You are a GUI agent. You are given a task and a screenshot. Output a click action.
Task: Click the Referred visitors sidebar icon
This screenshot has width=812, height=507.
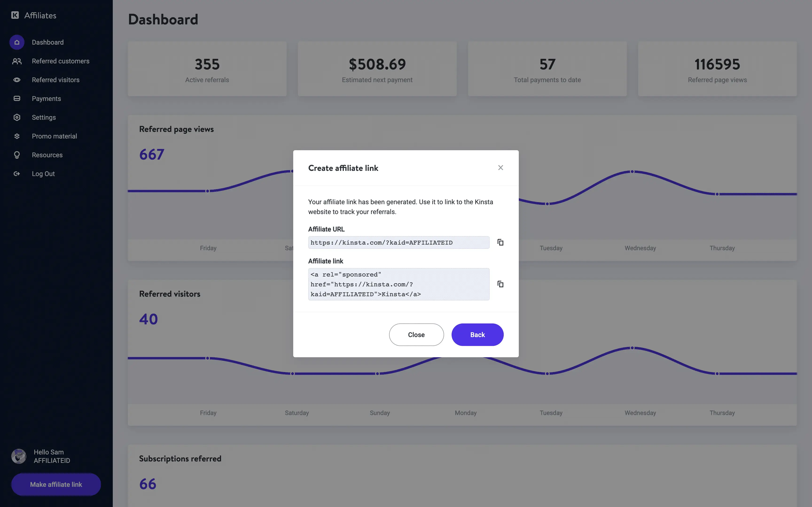click(16, 79)
